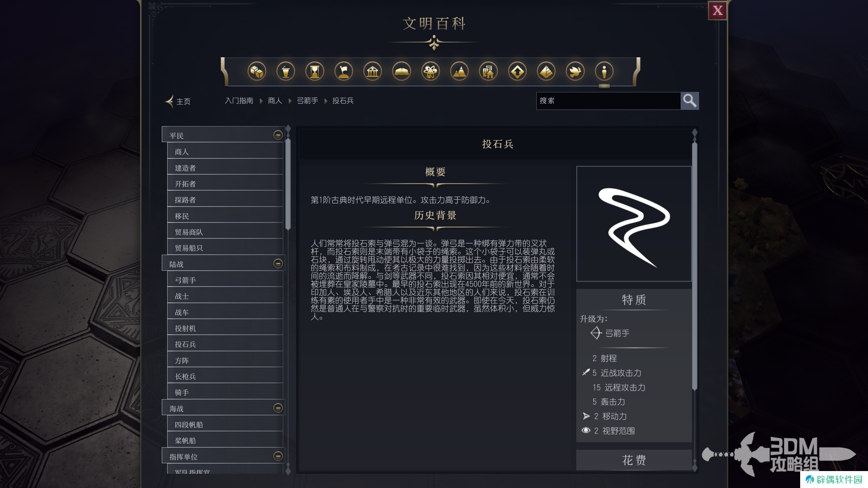868x488 pixels.
Task: Return to 主页 home page
Action: coord(184,101)
